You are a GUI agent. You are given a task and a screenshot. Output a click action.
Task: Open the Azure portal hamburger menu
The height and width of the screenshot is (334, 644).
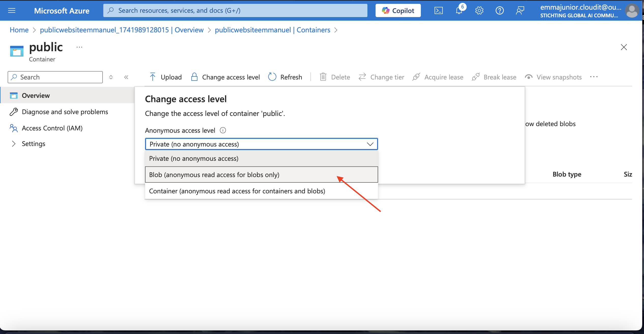(12, 10)
